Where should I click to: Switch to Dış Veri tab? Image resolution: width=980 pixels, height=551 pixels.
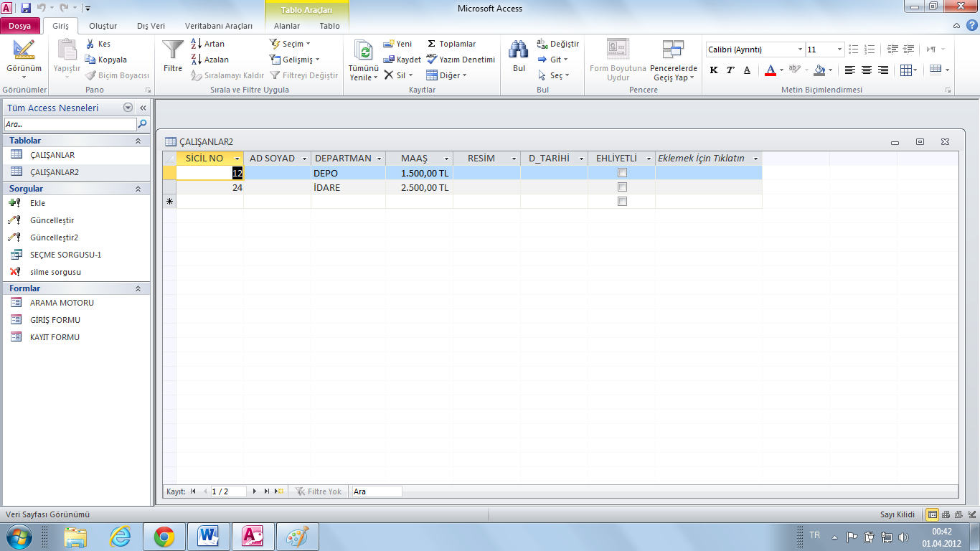[151, 26]
